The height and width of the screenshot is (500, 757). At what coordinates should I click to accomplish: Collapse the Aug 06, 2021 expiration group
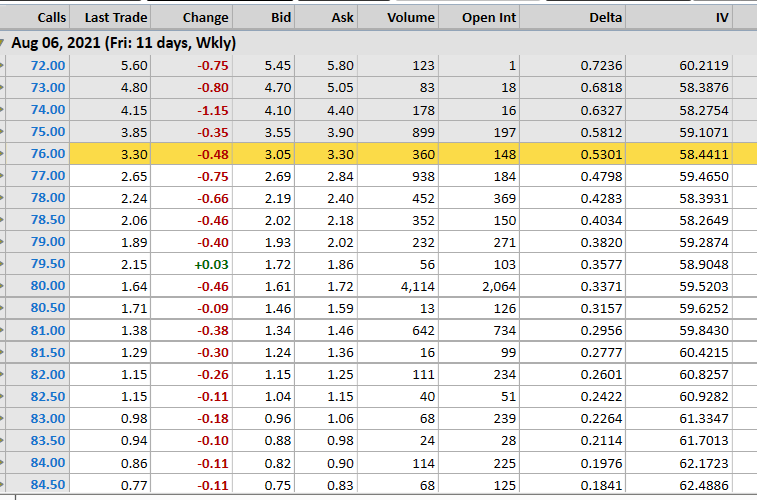[x=2, y=43]
